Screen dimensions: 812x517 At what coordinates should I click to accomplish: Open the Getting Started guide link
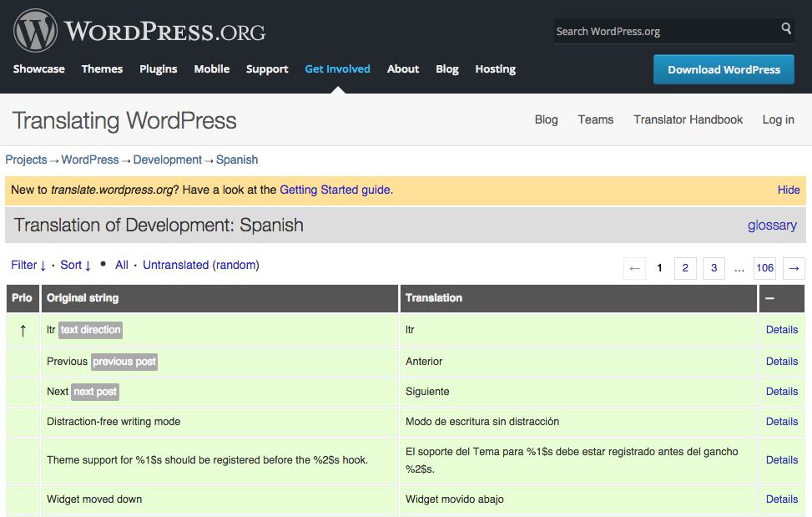(x=335, y=190)
